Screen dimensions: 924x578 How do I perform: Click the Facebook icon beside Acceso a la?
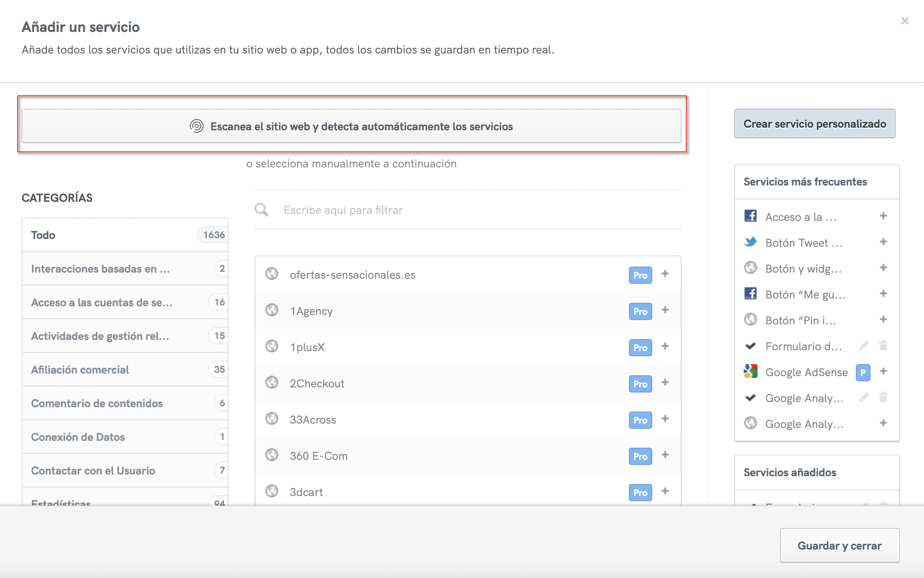pyautogui.click(x=751, y=217)
